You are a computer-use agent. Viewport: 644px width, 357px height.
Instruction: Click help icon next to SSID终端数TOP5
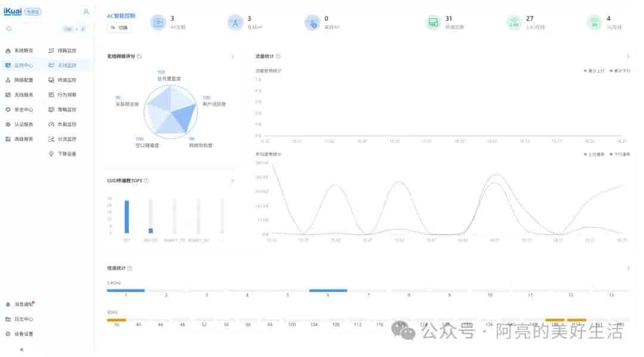point(147,181)
